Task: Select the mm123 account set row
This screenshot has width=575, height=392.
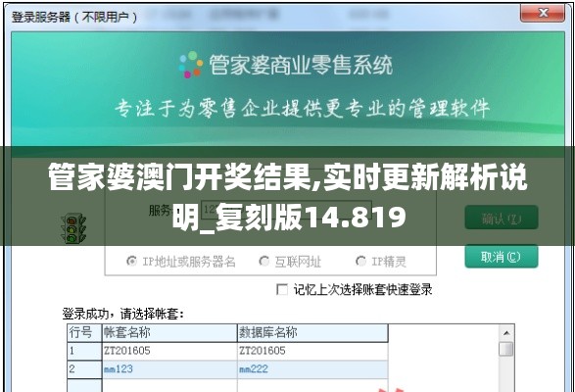Action: tap(227, 369)
